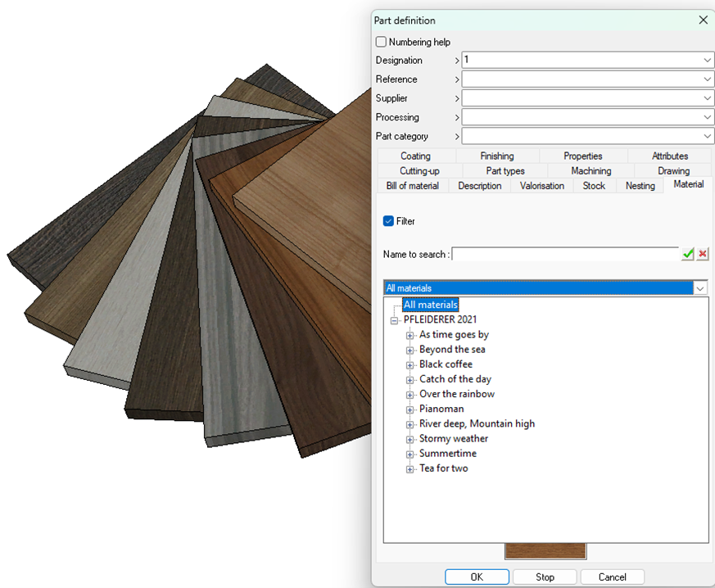Open the Part category dropdown

[x=708, y=137]
